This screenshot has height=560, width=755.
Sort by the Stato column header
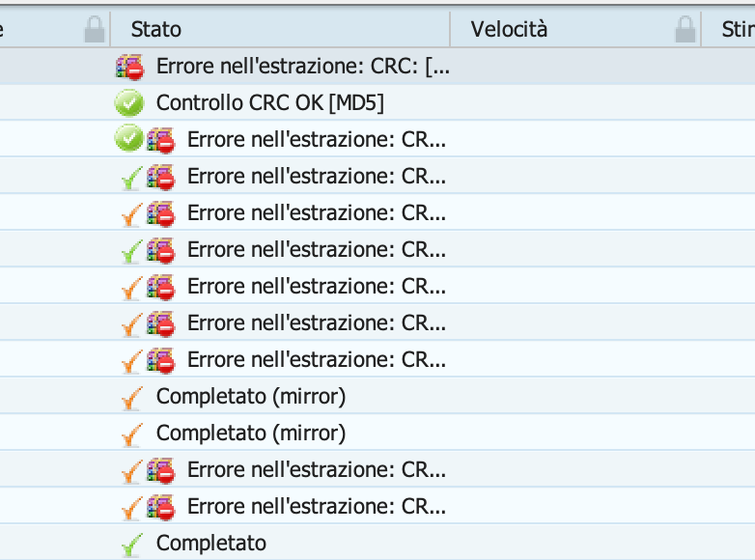pos(156,29)
